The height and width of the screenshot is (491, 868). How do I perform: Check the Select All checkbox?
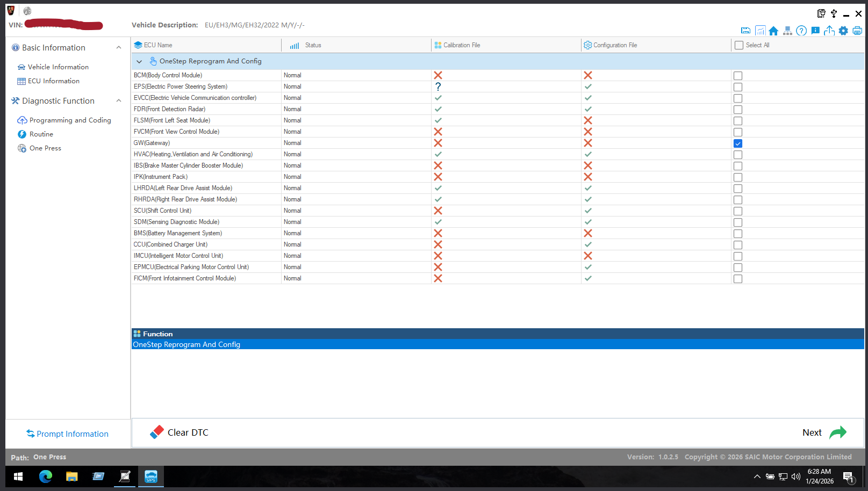pos(739,45)
